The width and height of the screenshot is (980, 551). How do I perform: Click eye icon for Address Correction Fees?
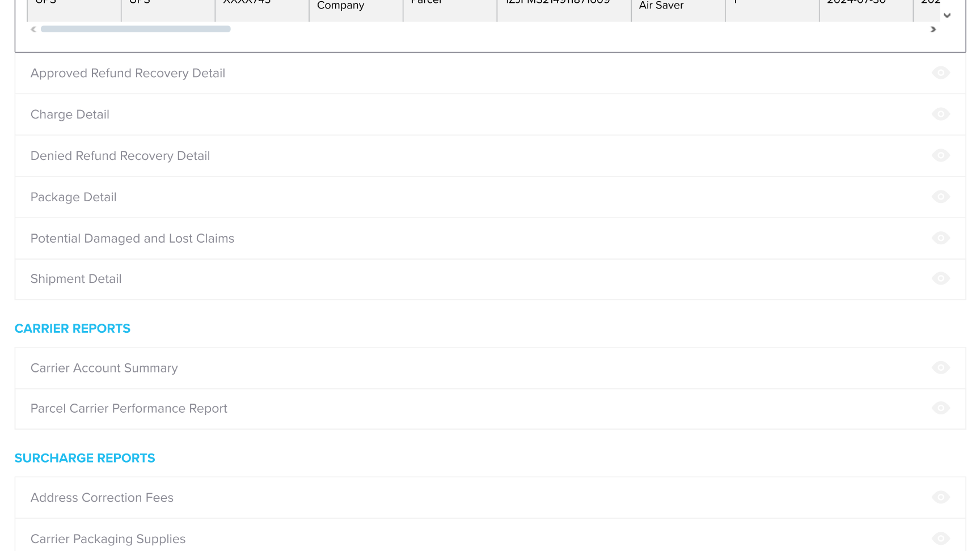tap(941, 497)
